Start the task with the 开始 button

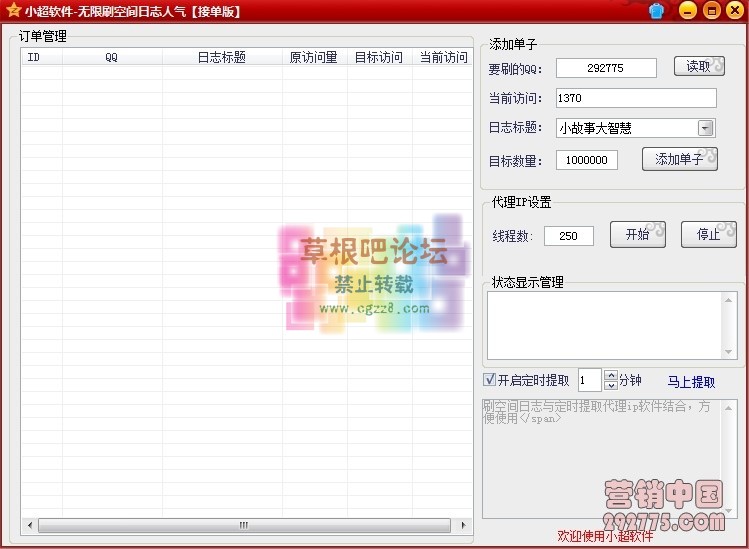(638, 234)
